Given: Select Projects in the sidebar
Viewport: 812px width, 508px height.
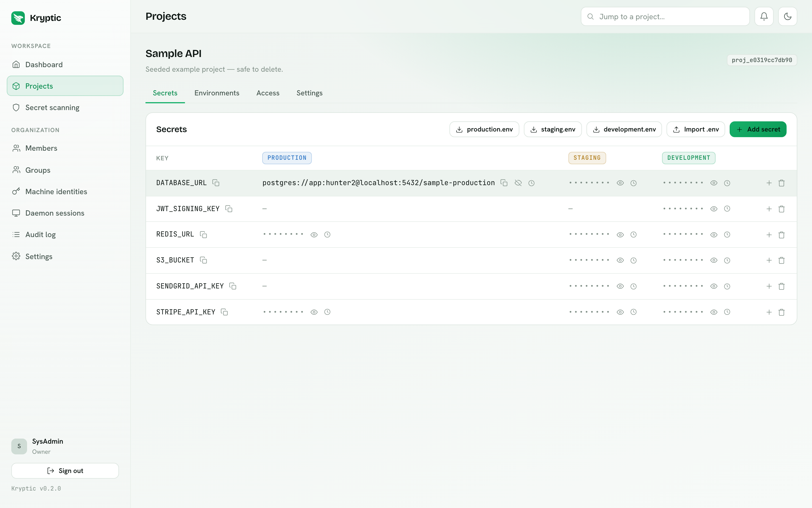Looking at the screenshot, I should [x=65, y=86].
